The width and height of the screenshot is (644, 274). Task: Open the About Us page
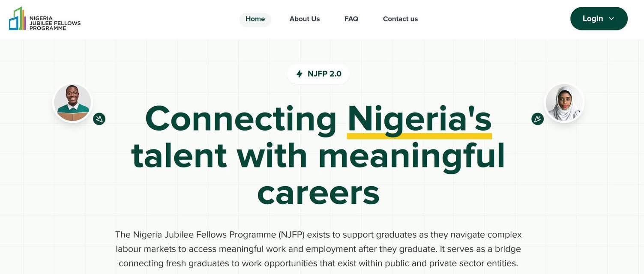[305, 19]
